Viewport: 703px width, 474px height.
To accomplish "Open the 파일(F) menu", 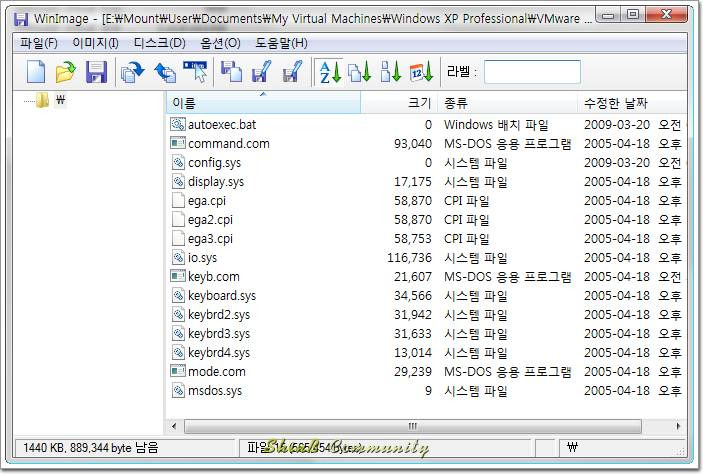I will pyautogui.click(x=39, y=43).
